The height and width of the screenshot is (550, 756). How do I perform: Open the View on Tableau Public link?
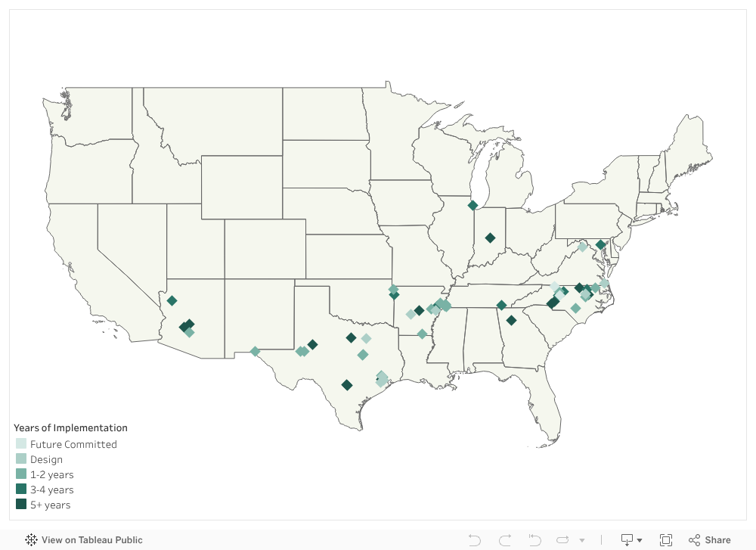(91, 540)
